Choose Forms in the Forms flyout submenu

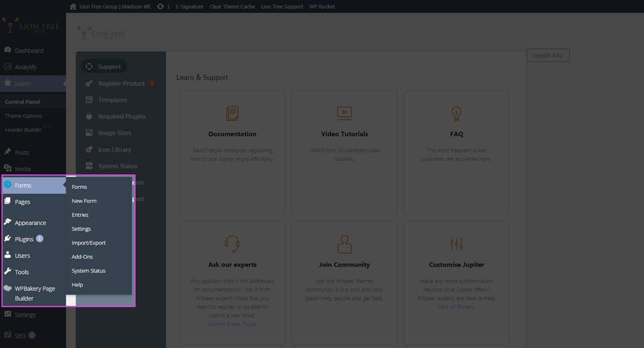[79, 187]
